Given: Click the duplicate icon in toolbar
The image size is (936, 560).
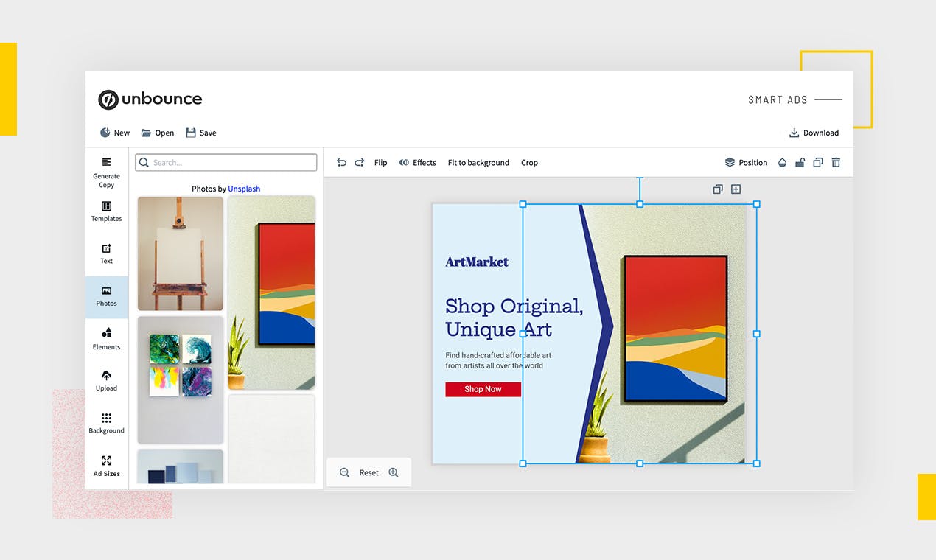Looking at the screenshot, I should [817, 163].
